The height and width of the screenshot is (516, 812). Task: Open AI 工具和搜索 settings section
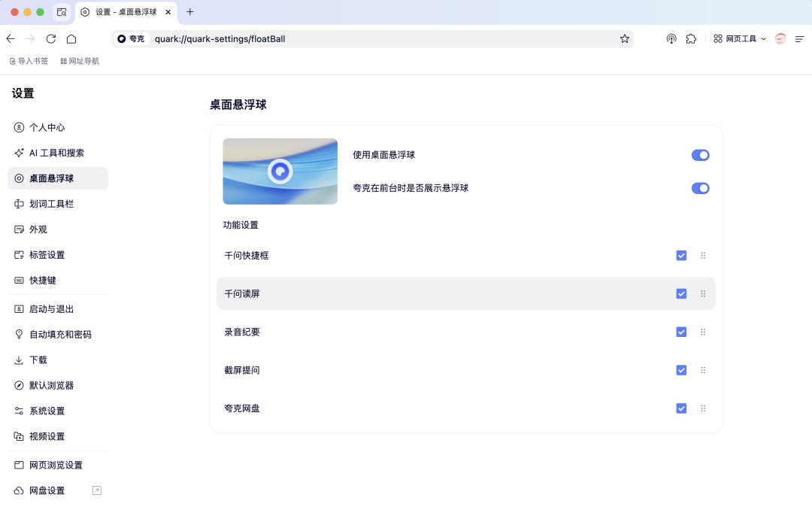58,153
